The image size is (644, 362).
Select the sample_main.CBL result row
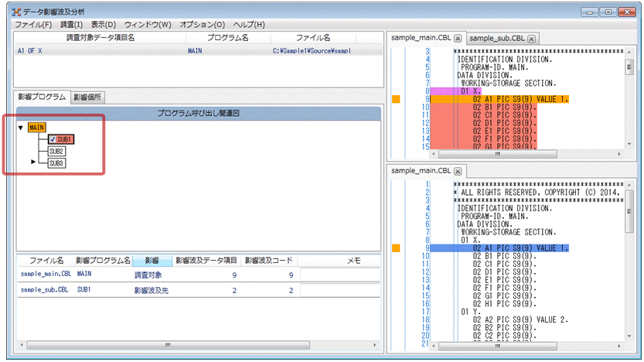tap(199, 274)
